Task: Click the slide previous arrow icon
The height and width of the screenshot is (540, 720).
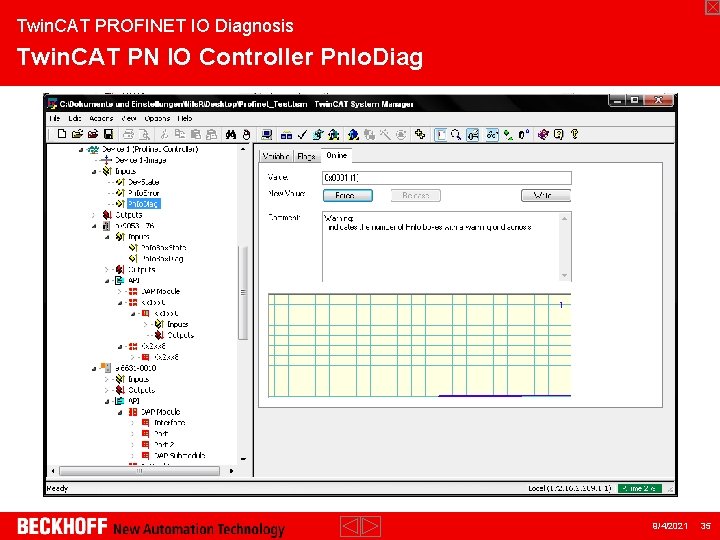Action: coord(349,526)
